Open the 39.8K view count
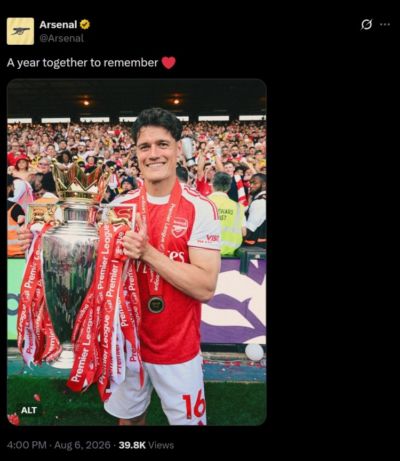The width and height of the screenshot is (400, 461). pyautogui.click(x=132, y=445)
